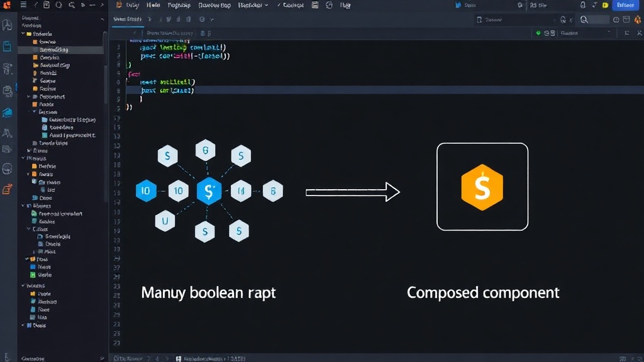Screen dimensions: 644x362
Task: Expand the last group at the file tree's bottom
Action: click(x=23, y=325)
